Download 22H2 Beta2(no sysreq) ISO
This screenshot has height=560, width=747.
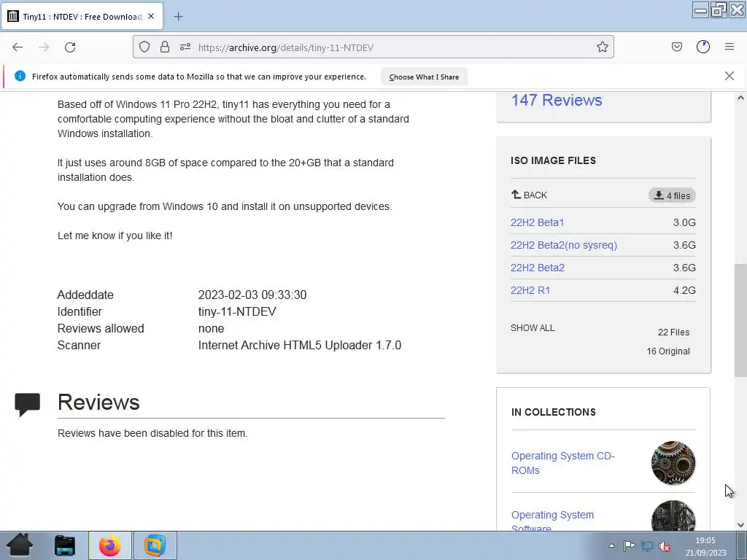(564, 245)
